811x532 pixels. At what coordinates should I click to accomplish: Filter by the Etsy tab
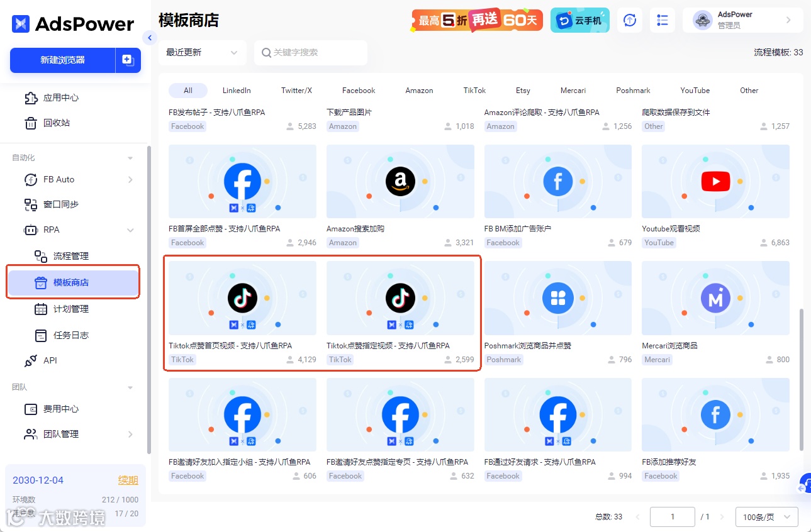point(523,91)
